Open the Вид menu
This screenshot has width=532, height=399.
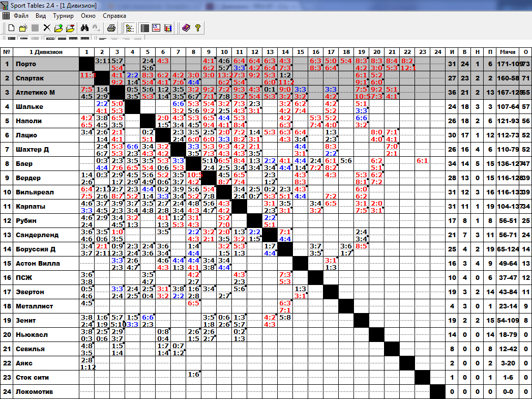41,16
